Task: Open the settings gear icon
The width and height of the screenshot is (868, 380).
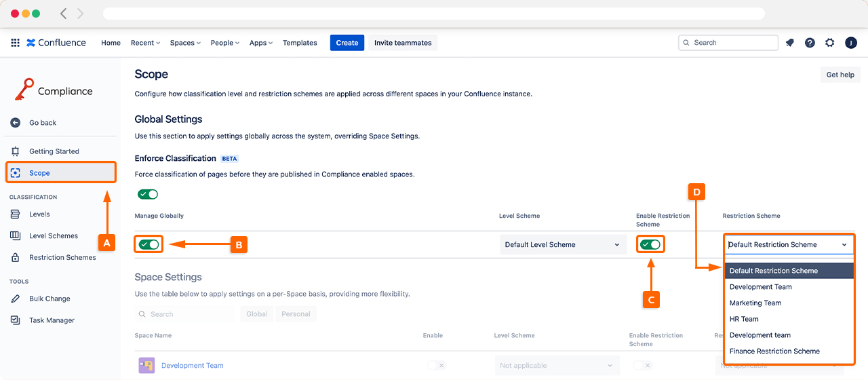Action: point(830,43)
